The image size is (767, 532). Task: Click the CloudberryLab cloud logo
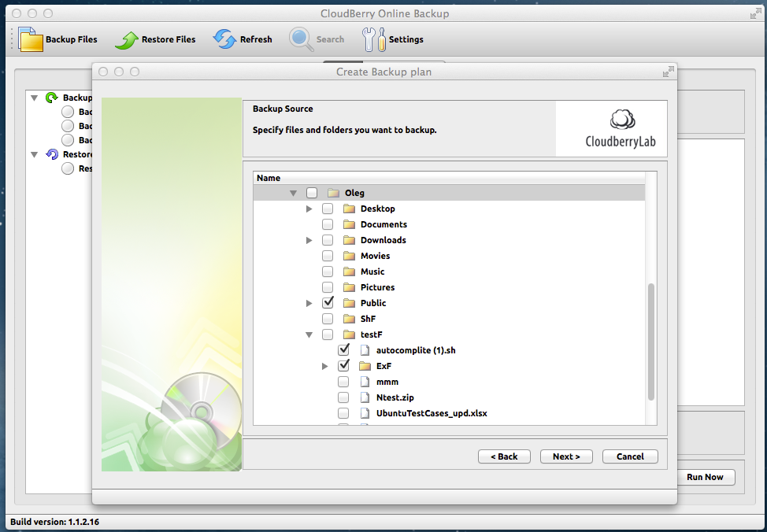623,120
